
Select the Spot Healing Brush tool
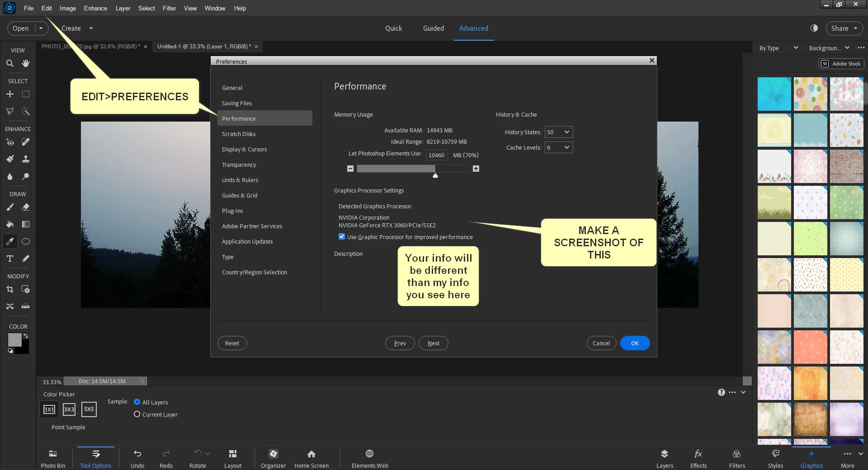point(26,142)
